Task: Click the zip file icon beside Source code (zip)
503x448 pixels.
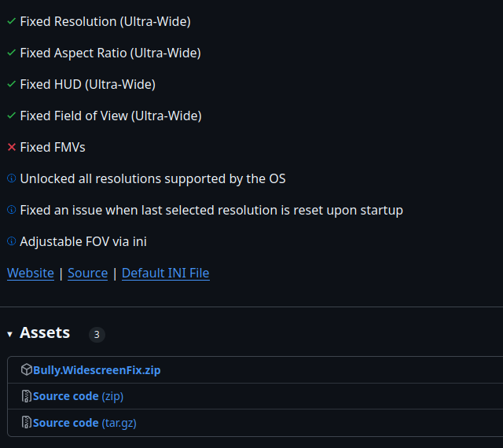Action: tap(26, 396)
